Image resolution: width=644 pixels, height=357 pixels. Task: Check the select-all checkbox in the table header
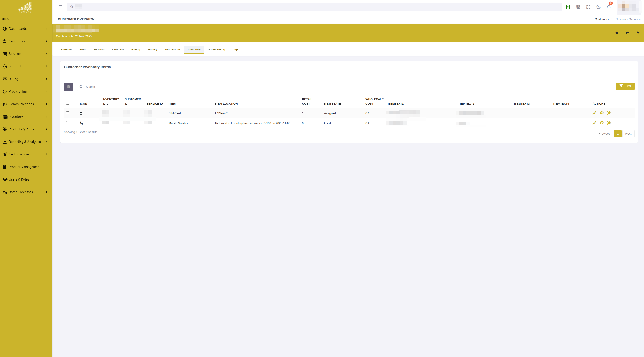click(x=67, y=103)
